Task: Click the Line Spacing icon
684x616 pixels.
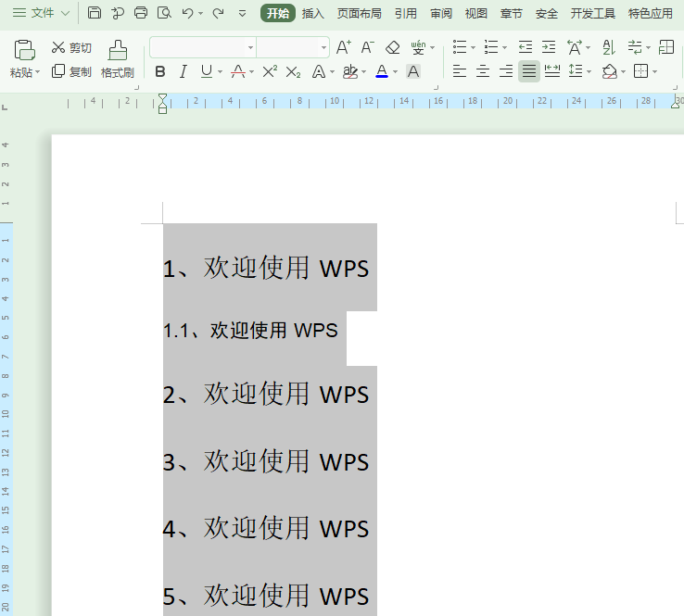Action: tap(576, 71)
